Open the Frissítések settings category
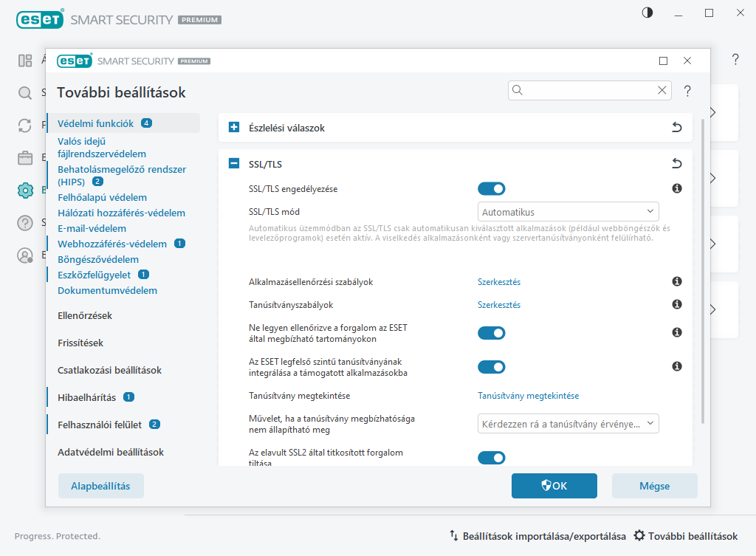This screenshot has width=756, height=556. (x=80, y=343)
